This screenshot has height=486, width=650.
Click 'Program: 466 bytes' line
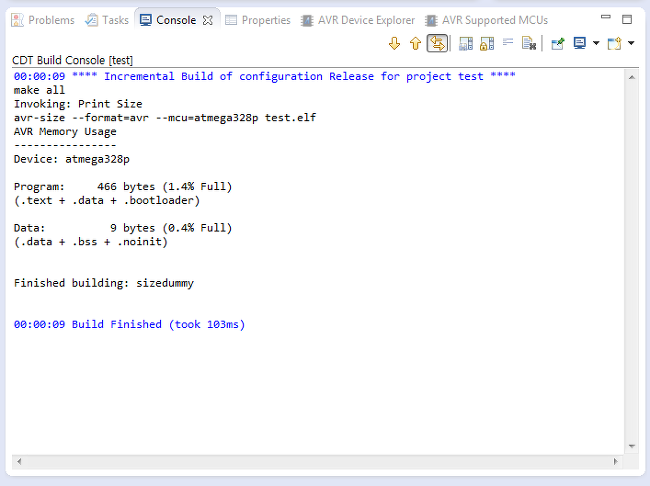pyautogui.click(x=123, y=187)
